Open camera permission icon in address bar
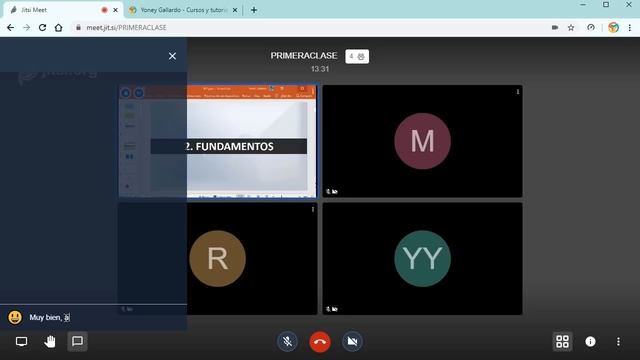Viewport: 640px width, 360px height. click(555, 27)
